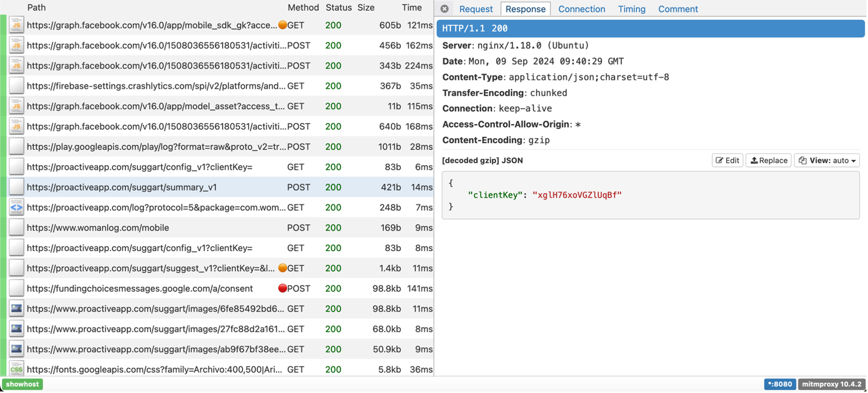Image resolution: width=868 pixels, height=393 pixels.
Task: Click the orange marker on mobile_sdk_gk flow
Action: pos(282,25)
